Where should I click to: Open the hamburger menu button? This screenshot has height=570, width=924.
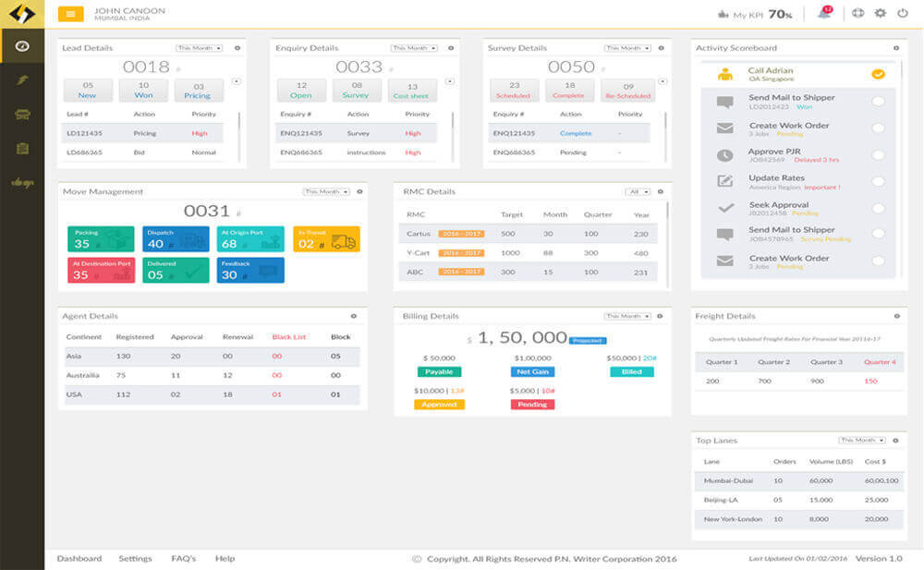pos(70,14)
